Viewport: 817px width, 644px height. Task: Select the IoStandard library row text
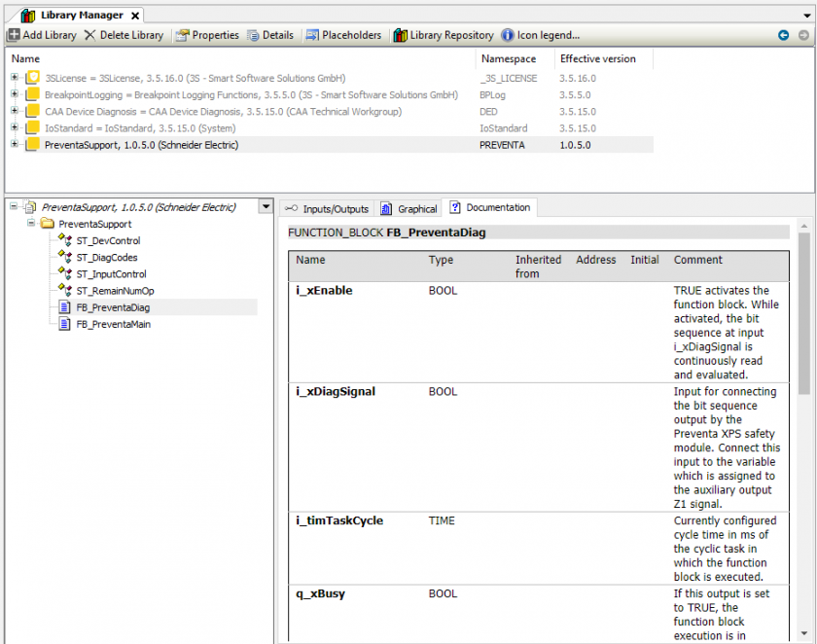pyautogui.click(x=140, y=128)
